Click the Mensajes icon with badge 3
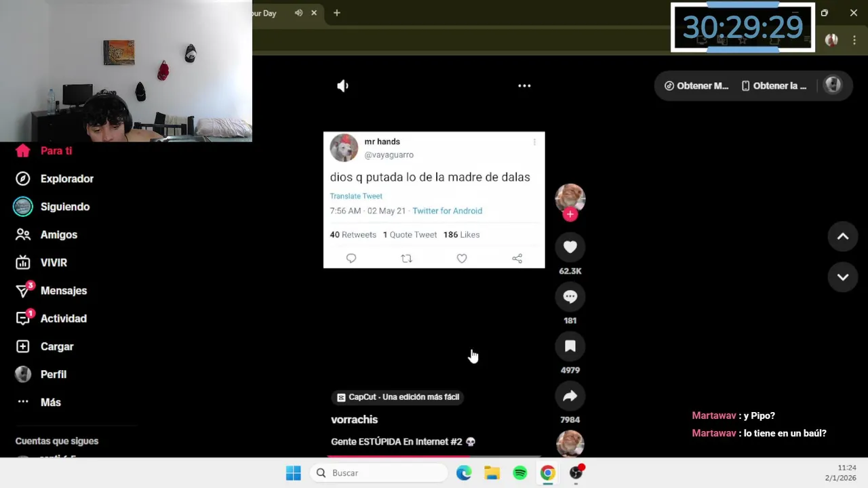 coord(24,289)
